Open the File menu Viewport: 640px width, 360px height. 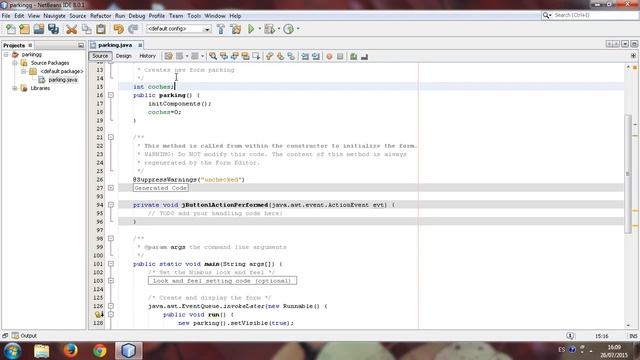tap(6, 16)
